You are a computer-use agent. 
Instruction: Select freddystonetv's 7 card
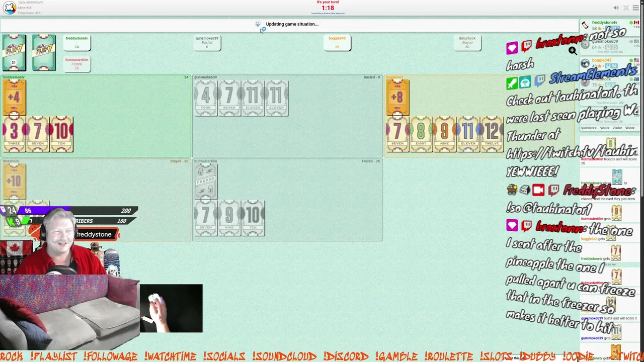pos(38,134)
